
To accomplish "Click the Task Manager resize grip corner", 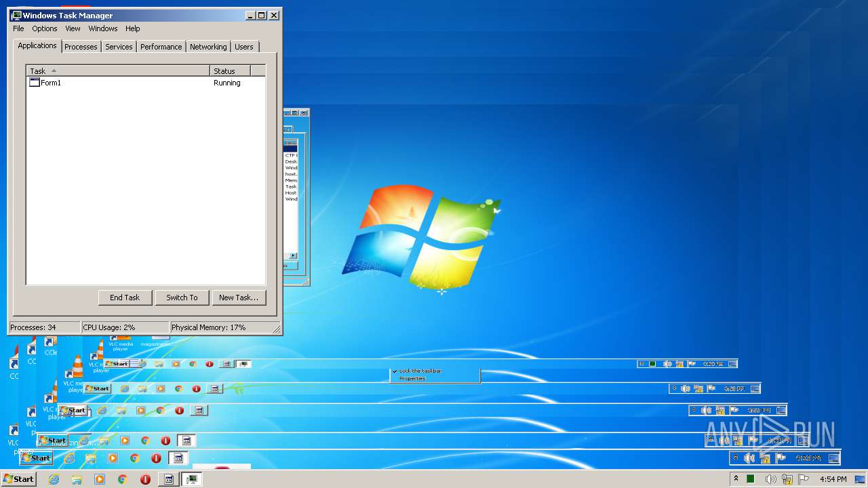I will [276, 329].
